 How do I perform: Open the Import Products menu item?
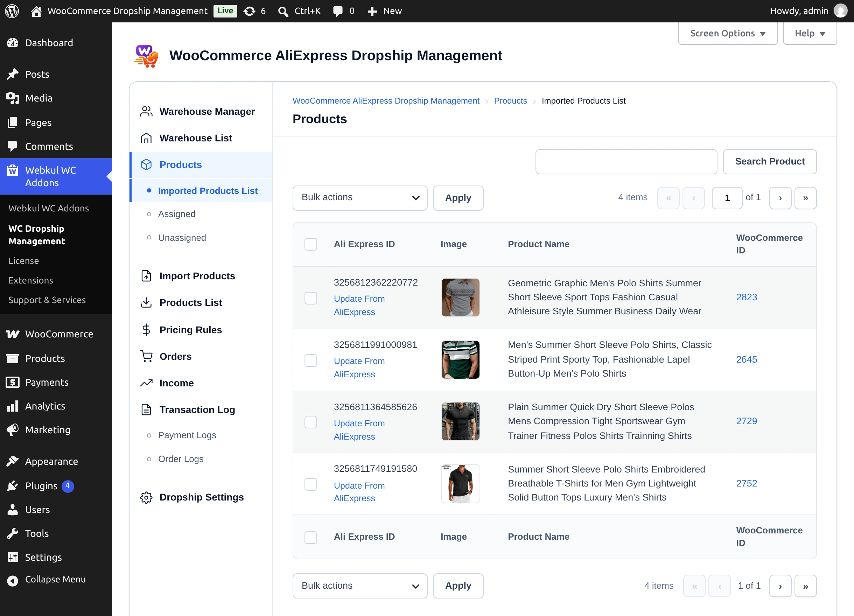(197, 276)
